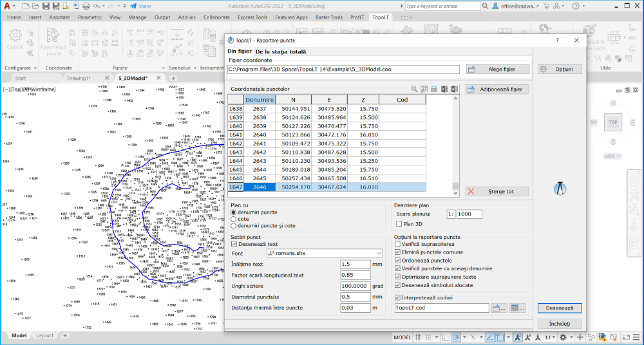This screenshot has height=345, width=644.
Task: Expand the Puncte panel launcher arrow
Action: click(x=163, y=68)
